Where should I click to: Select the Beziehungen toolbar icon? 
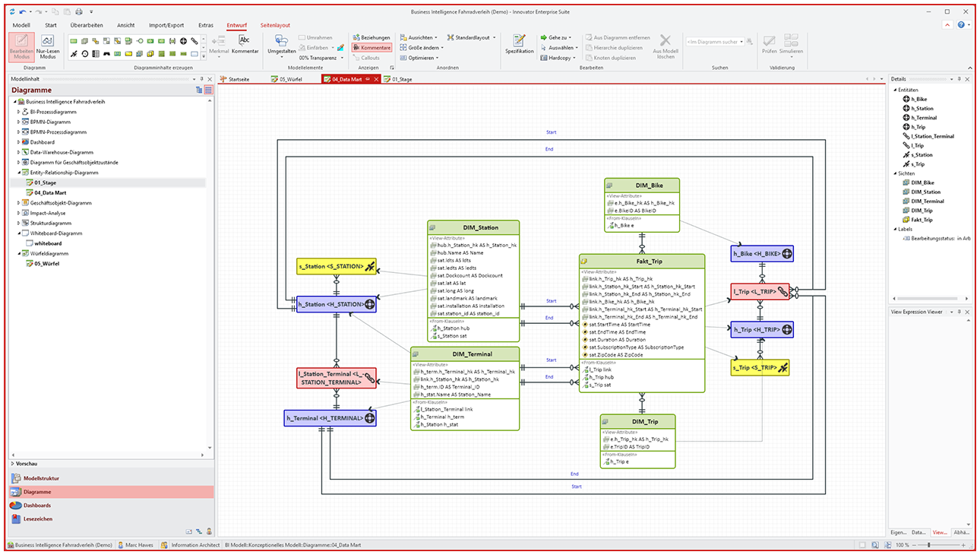[x=370, y=36]
